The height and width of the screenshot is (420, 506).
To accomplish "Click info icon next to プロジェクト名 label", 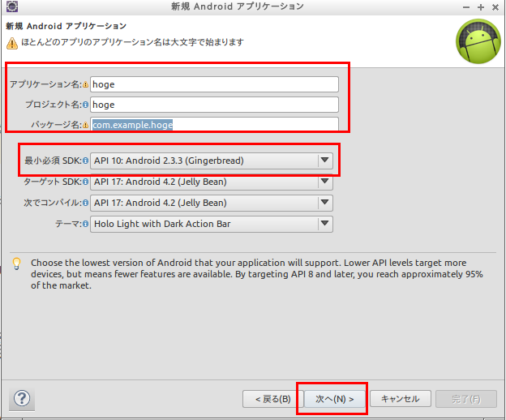I will [x=85, y=105].
